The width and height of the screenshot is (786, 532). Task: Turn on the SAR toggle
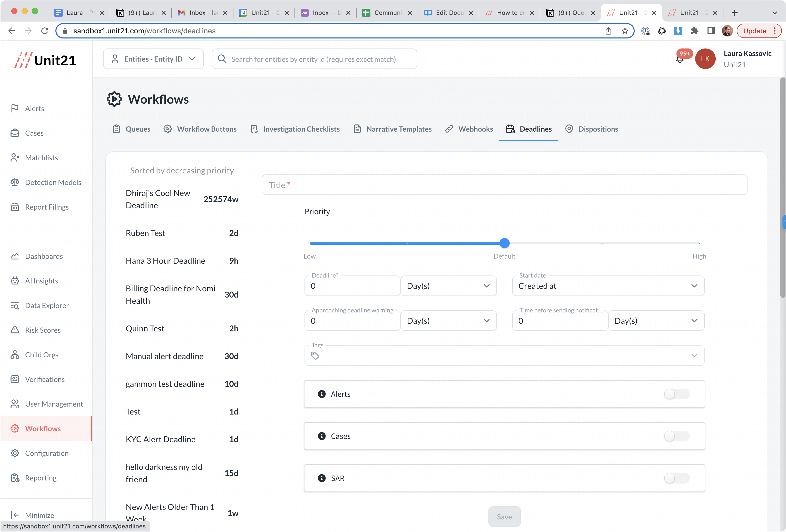pyautogui.click(x=676, y=478)
